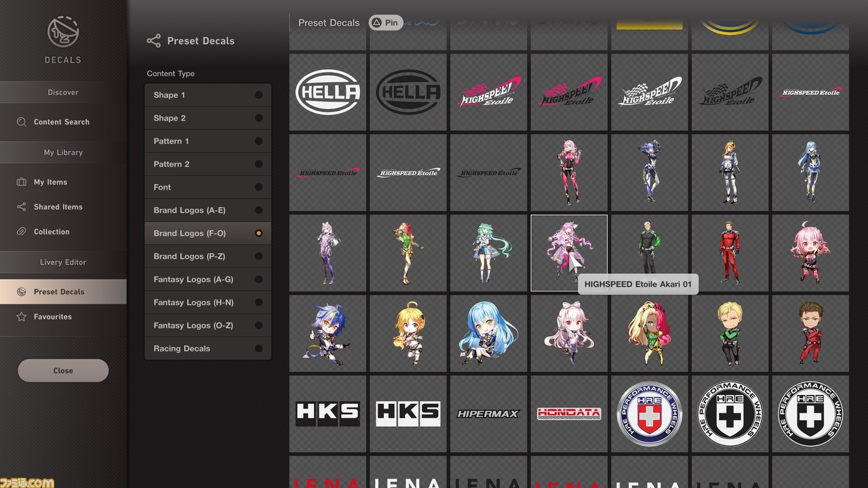Pick the red racing suit driver decal
The height and width of the screenshot is (488, 868).
[730, 253]
